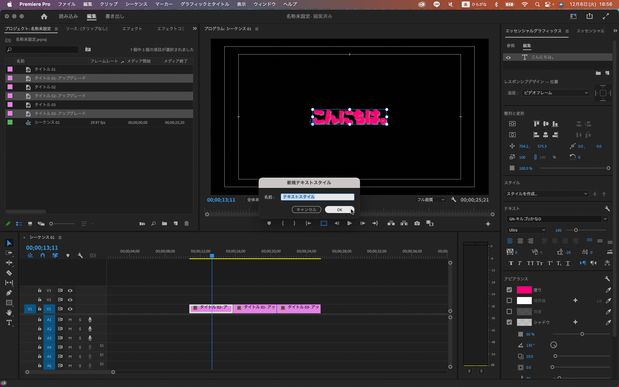
Task: Switch to Import workspace tab
Action: [x=68, y=16]
